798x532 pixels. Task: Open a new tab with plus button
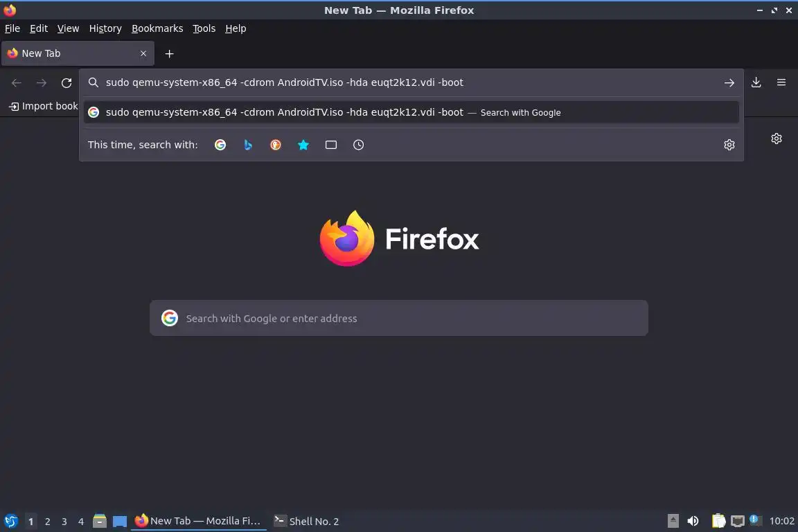(170, 54)
